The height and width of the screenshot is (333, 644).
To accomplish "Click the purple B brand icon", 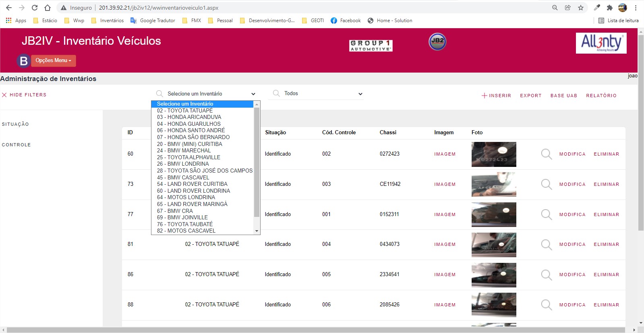I will coord(24,61).
